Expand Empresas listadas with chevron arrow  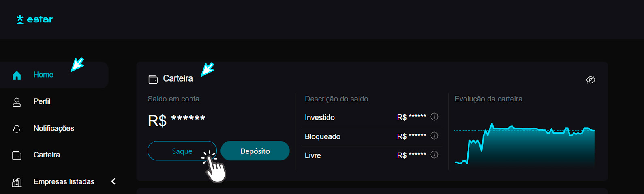[113, 181]
